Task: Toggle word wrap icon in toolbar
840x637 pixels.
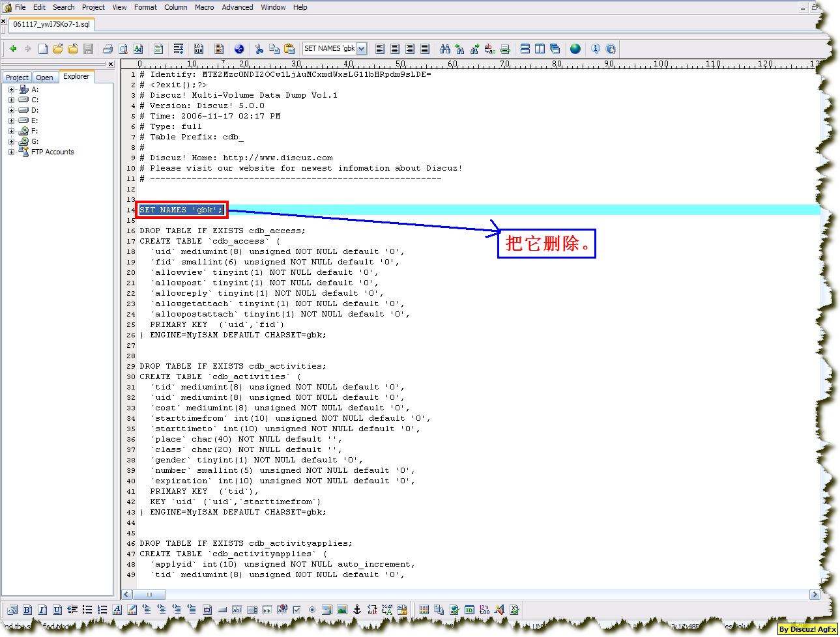Action: point(178,49)
